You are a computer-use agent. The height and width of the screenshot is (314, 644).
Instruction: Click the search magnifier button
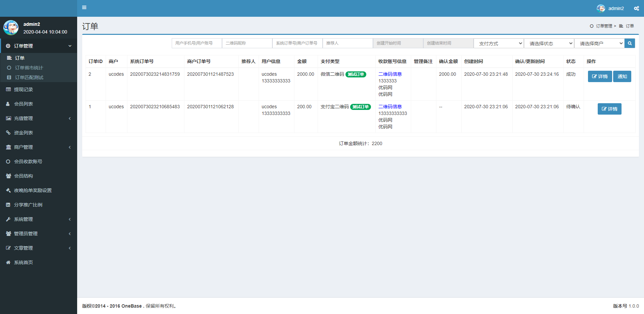click(630, 43)
